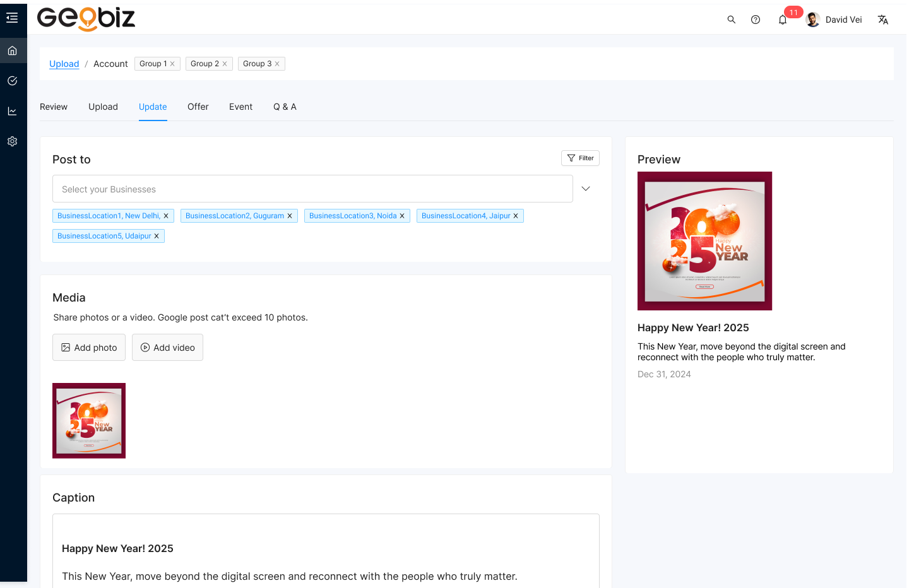Click the Select your Businesses field
This screenshot has width=914, height=588.
coord(312,189)
